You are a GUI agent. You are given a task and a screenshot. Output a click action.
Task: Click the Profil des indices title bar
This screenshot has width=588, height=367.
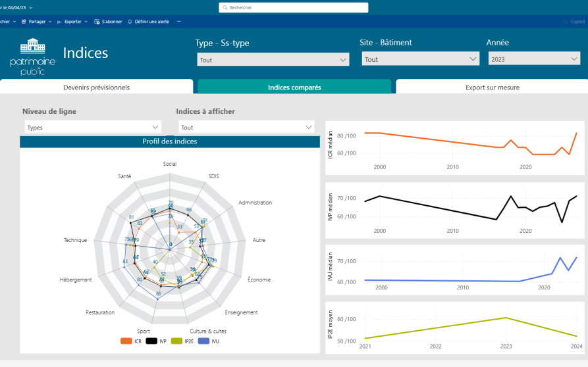pyautogui.click(x=169, y=141)
